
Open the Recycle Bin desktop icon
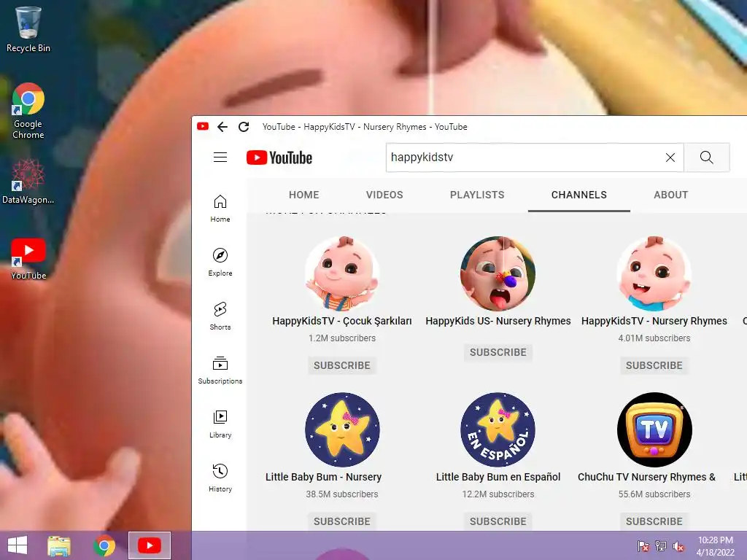tap(28, 29)
